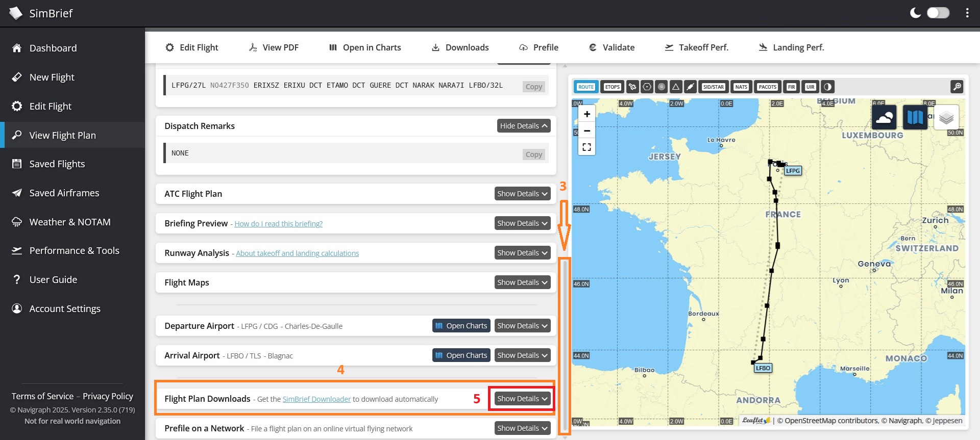The image size is (980, 440).
Task: Open the weather cloud layer button
Action: (x=884, y=118)
